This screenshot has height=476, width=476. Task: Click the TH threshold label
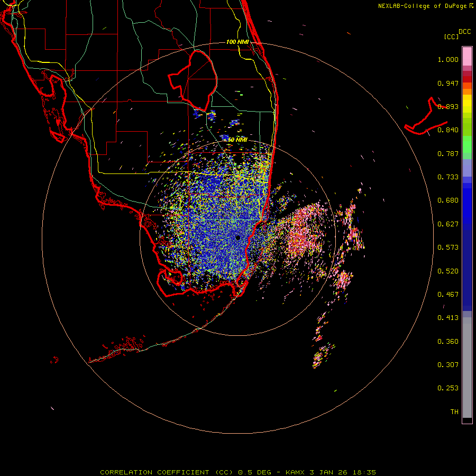click(x=454, y=412)
